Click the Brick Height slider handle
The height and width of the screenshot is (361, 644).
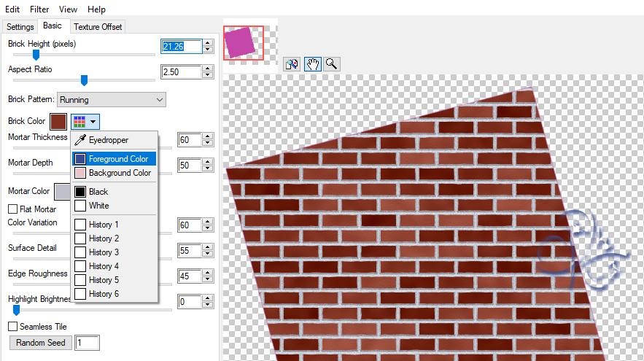[x=36, y=55]
